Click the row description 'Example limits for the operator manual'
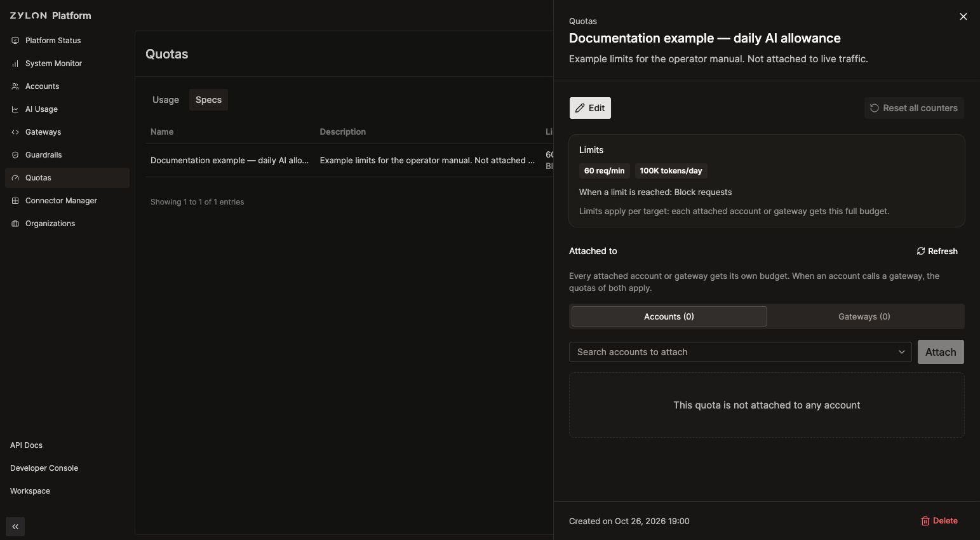Viewport: 980px width, 540px height. tap(427, 161)
